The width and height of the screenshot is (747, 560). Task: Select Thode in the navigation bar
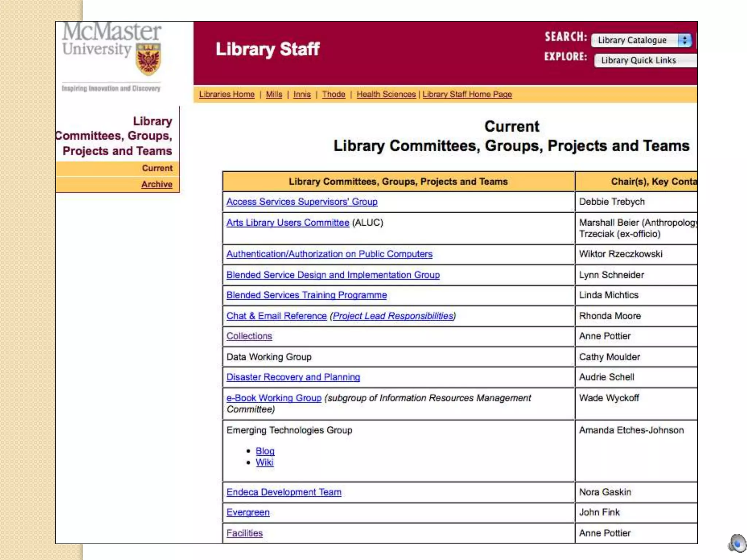tap(333, 94)
